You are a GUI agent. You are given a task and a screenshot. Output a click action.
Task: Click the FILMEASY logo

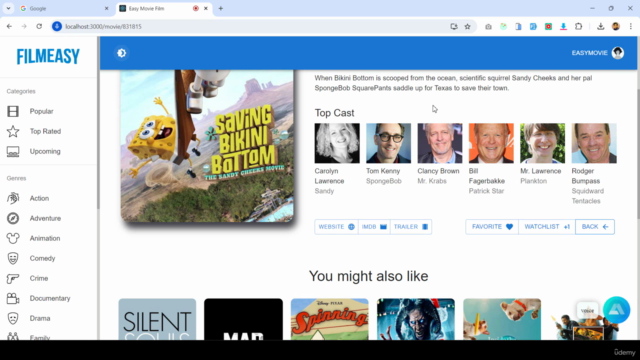pyautogui.click(x=48, y=56)
